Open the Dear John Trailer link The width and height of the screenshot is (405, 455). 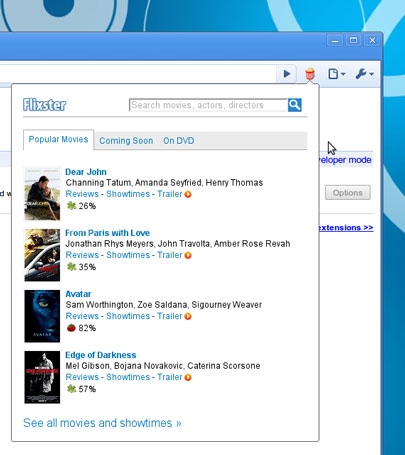(170, 194)
